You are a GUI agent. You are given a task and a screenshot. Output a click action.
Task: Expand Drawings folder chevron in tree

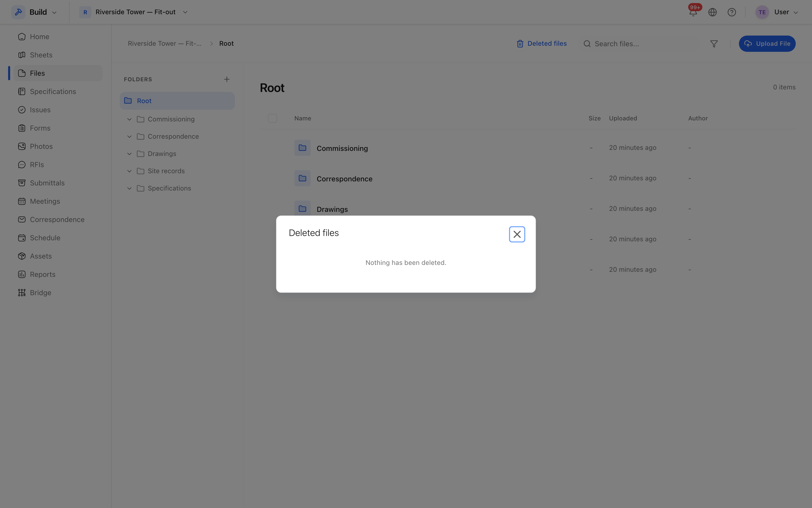coord(129,154)
